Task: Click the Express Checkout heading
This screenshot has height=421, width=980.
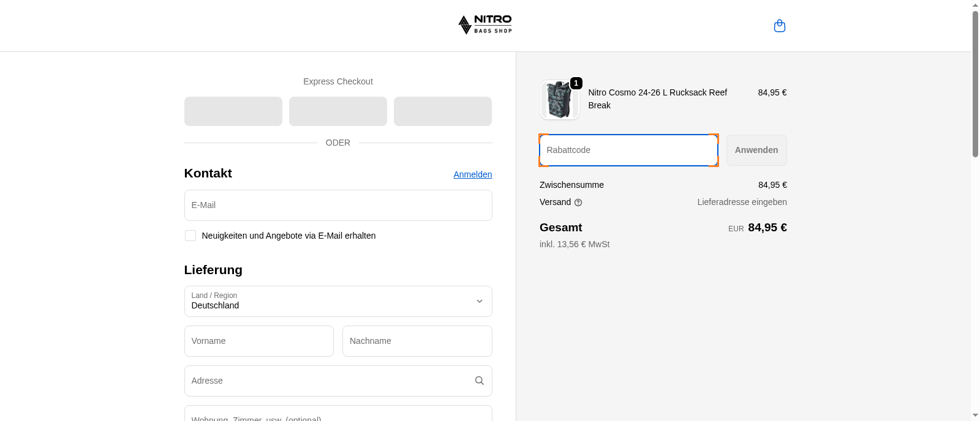Action: [x=338, y=81]
